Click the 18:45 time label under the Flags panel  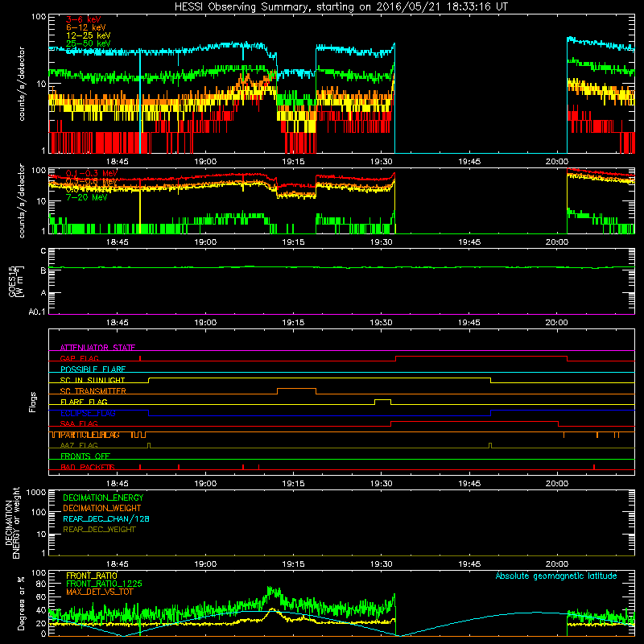[x=117, y=484]
